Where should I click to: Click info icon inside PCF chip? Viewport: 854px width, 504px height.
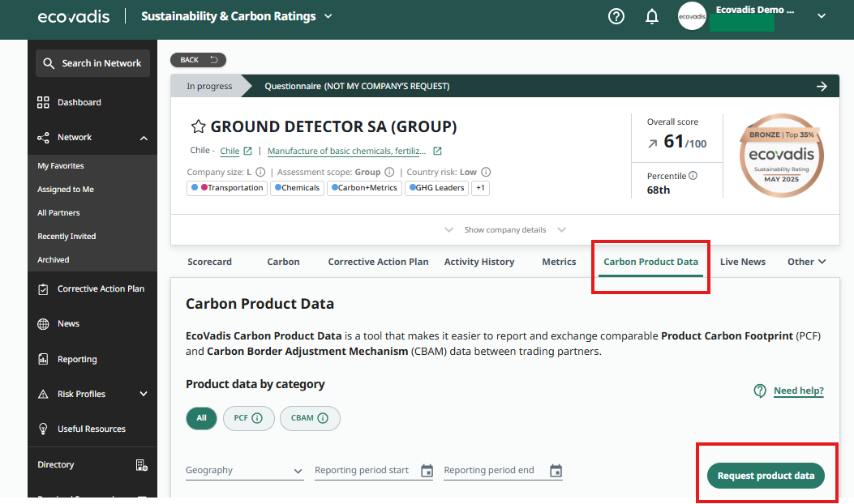click(257, 418)
